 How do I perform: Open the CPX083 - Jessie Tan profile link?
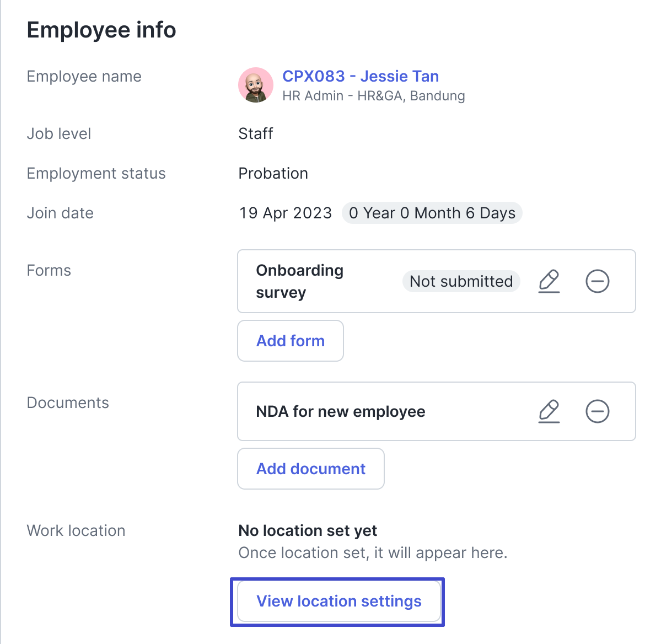pos(361,76)
